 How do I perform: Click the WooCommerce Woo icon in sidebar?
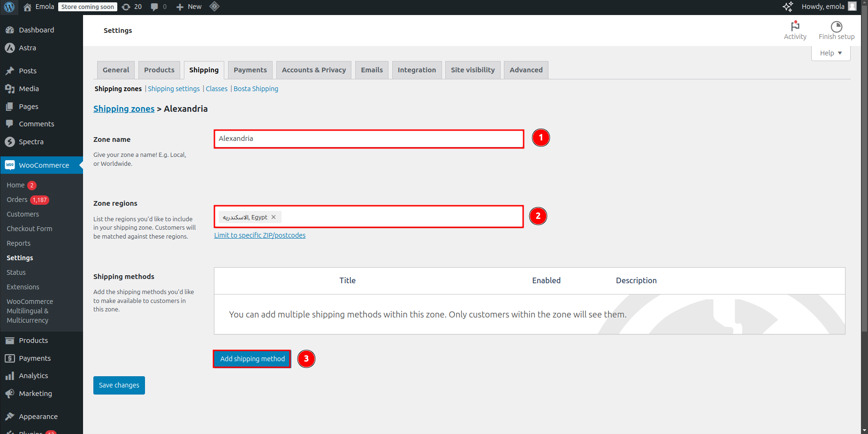pos(10,165)
